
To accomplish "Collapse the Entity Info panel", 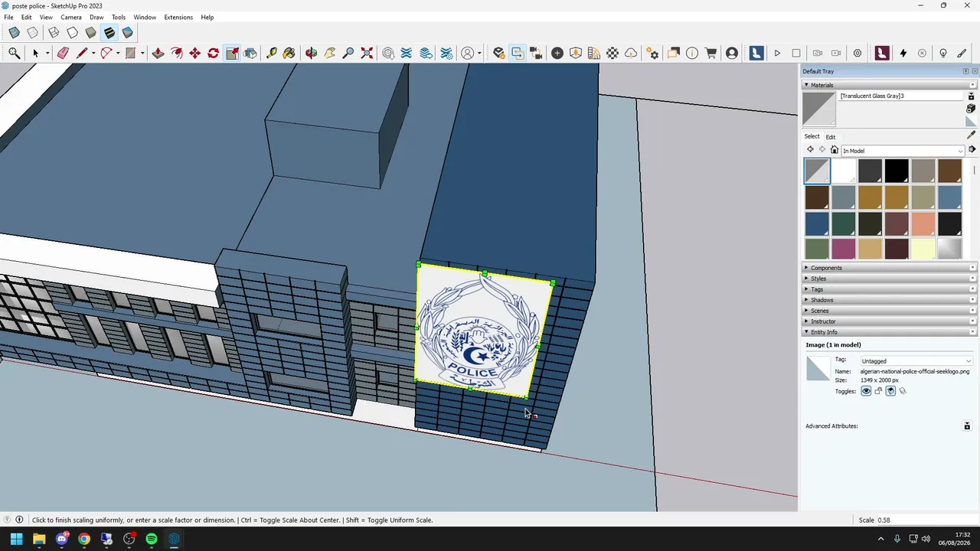I will [x=888, y=332].
